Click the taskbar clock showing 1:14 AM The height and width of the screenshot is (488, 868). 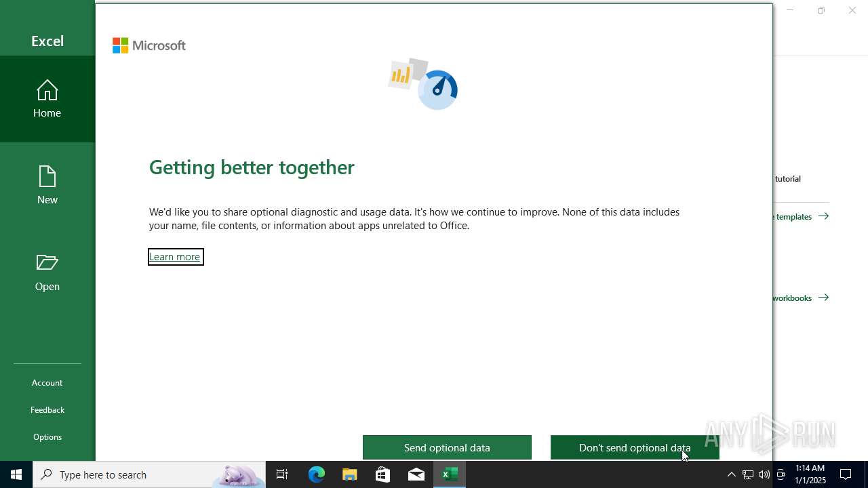[810, 474]
